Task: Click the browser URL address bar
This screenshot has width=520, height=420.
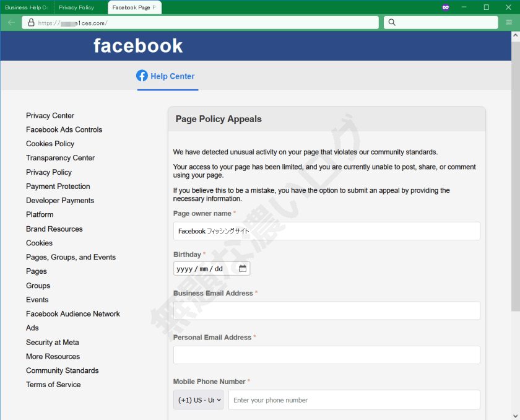Action: pyautogui.click(x=201, y=22)
